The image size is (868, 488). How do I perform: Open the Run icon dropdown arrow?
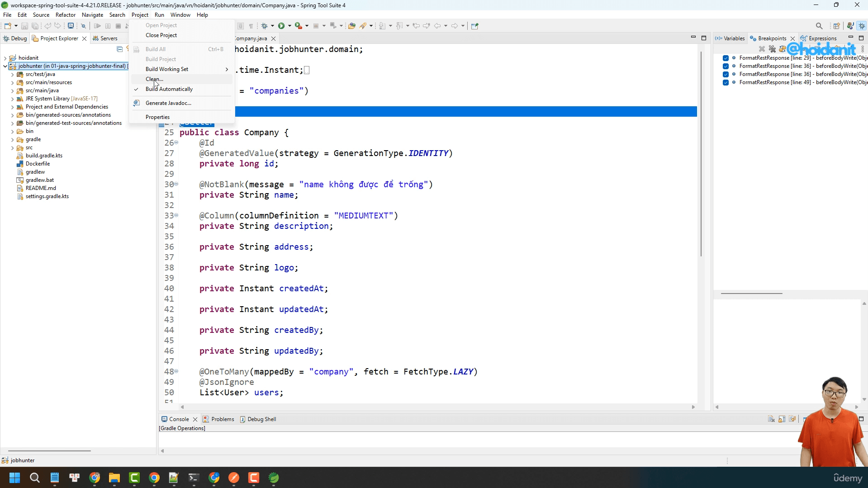pyautogui.click(x=289, y=26)
